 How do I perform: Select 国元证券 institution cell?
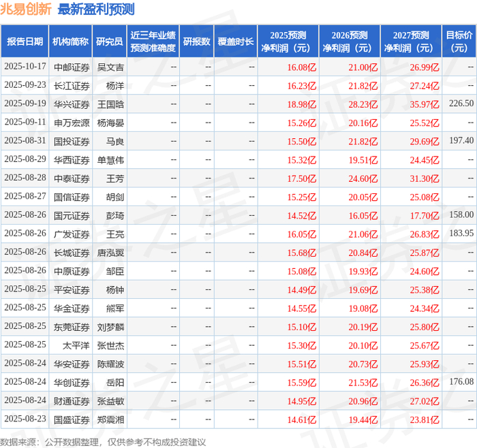[72, 216]
